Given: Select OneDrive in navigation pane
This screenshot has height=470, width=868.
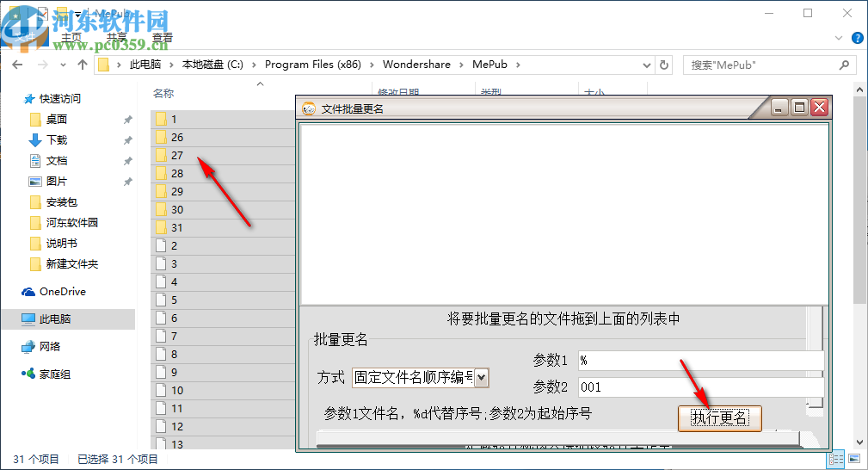Looking at the screenshot, I should (x=63, y=292).
